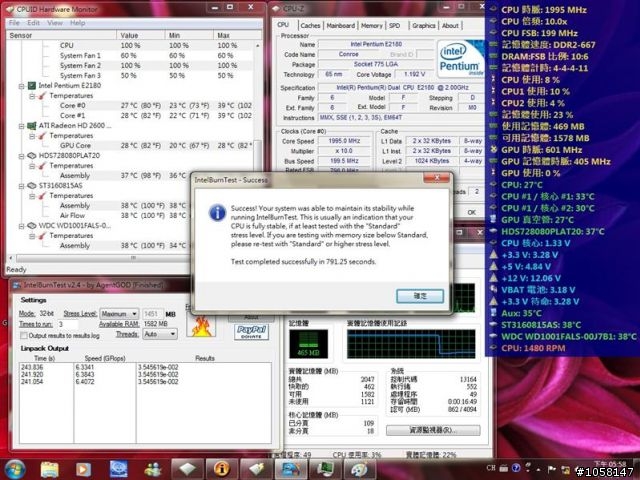Click the physical memory usage history graph
Screen dimensions: 640x480
click(x=411, y=344)
